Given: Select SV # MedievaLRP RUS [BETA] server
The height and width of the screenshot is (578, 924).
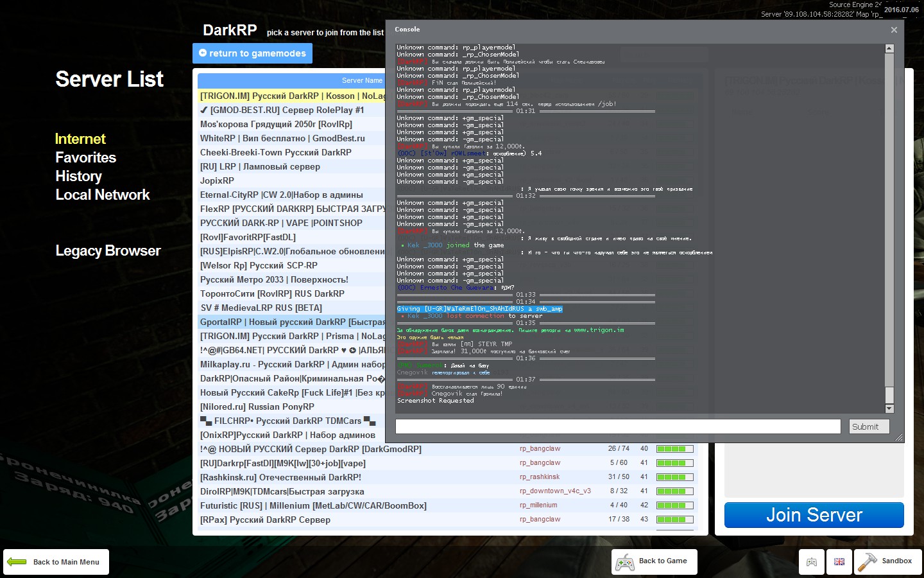Looking at the screenshot, I should point(292,308).
